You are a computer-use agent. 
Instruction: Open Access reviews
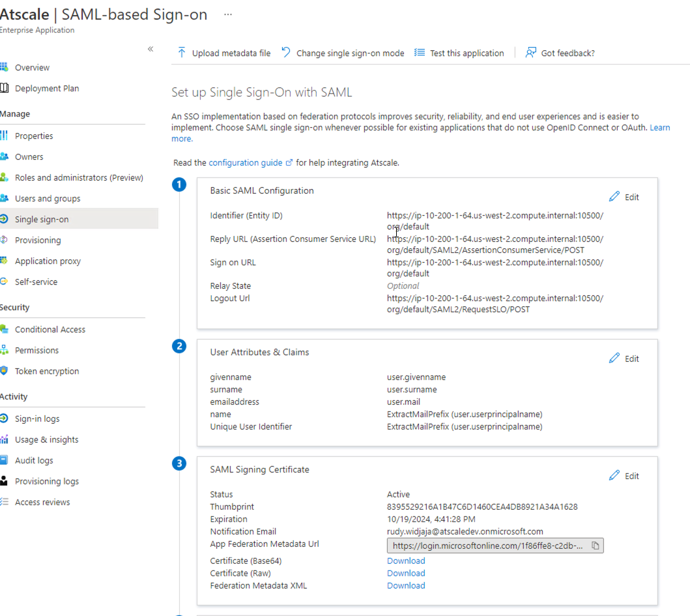tap(42, 502)
